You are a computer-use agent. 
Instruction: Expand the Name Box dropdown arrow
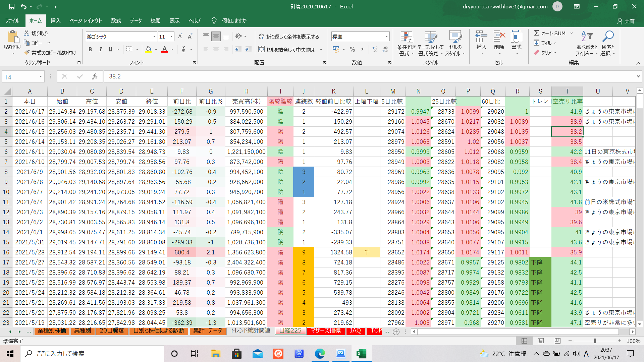coord(41,76)
